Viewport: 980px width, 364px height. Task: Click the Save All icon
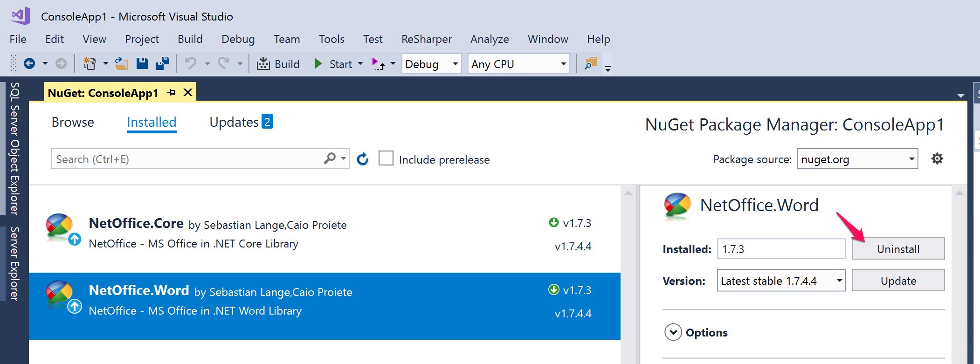[162, 63]
